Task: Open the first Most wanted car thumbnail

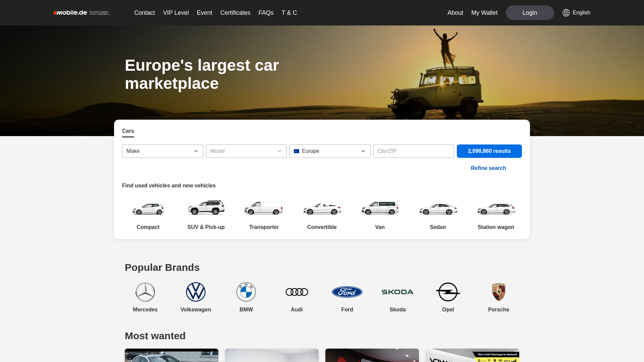Action: (171, 355)
